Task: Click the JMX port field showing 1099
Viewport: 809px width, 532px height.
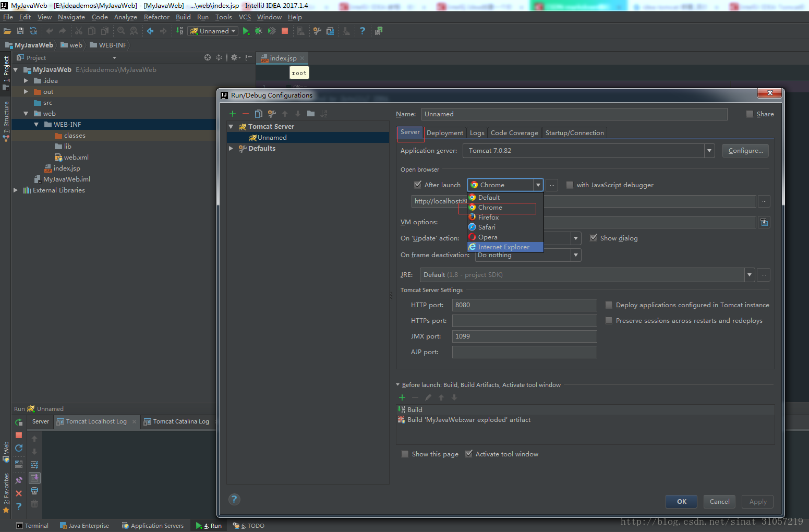Action: (x=524, y=336)
